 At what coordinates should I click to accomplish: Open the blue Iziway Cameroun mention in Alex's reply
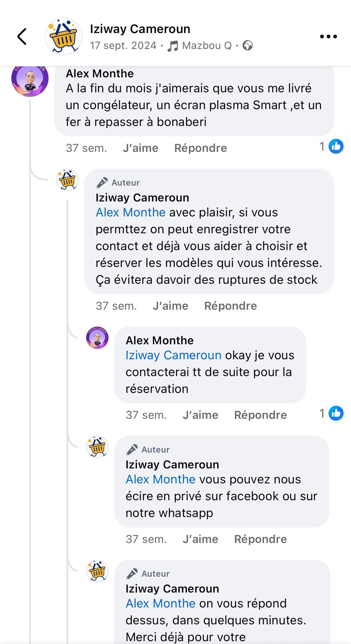(173, 355)
